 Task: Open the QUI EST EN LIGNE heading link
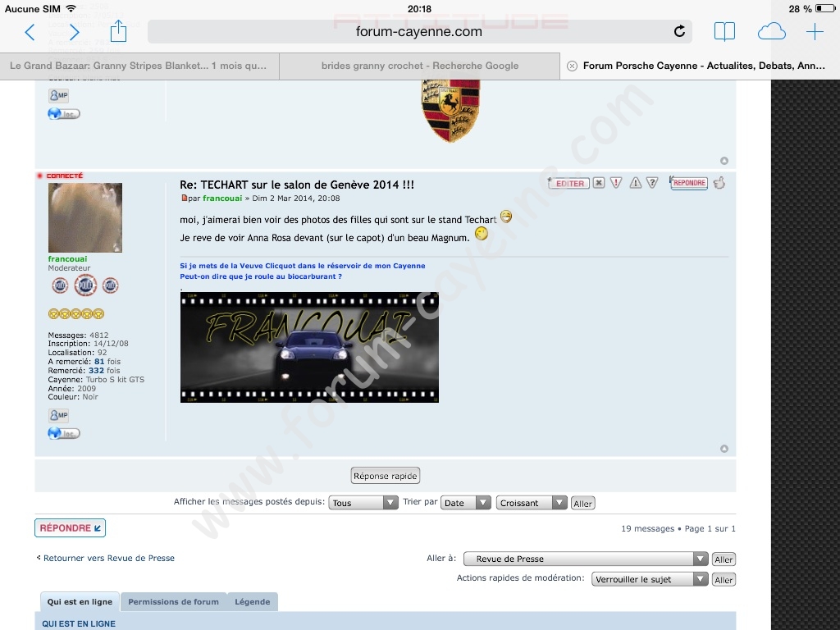tap(79, 623)
